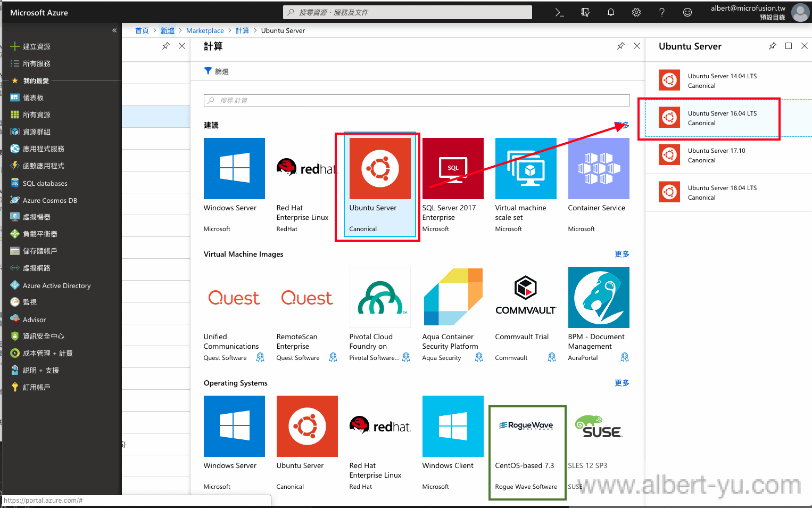Viewport: 812px width, 508px height.
Task: Click 更多 link for Virtual Machine Images
Action: click(622, 254)
